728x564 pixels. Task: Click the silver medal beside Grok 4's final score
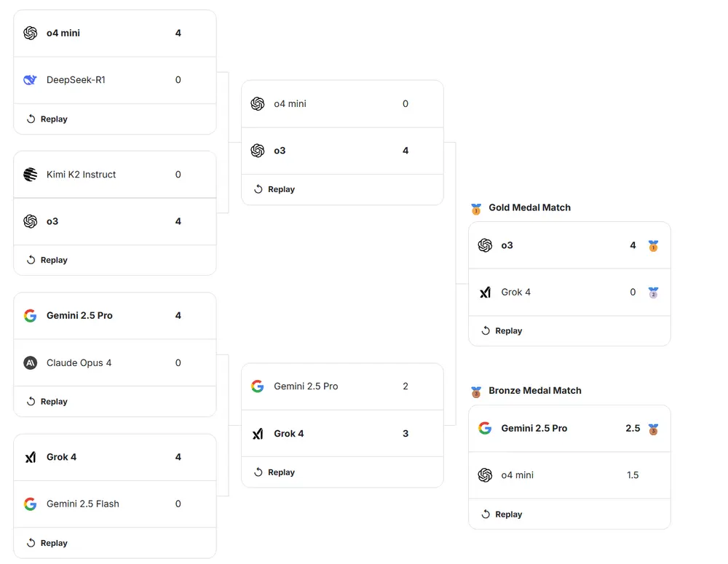pyautogui.click(x=653, y=293)
